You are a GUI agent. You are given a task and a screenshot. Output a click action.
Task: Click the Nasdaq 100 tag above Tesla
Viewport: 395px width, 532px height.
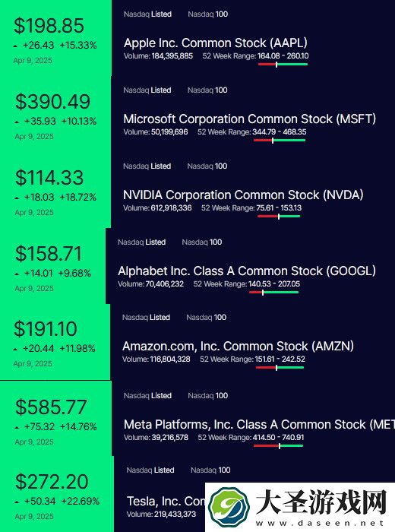[x=210, y=470]
